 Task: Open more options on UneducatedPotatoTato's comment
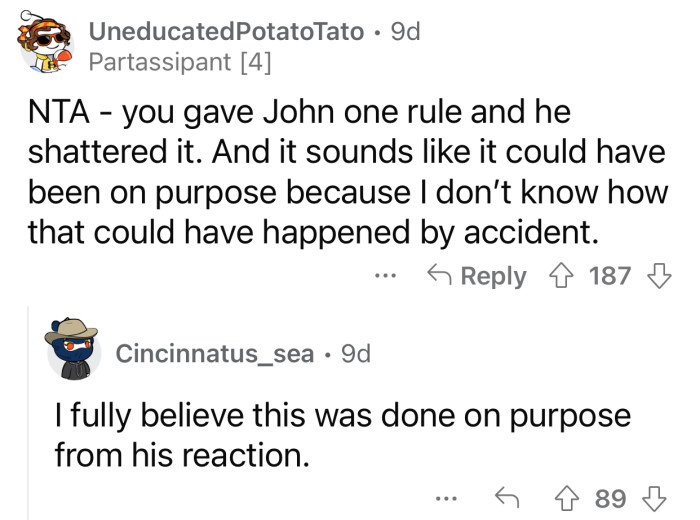point(386,276)
